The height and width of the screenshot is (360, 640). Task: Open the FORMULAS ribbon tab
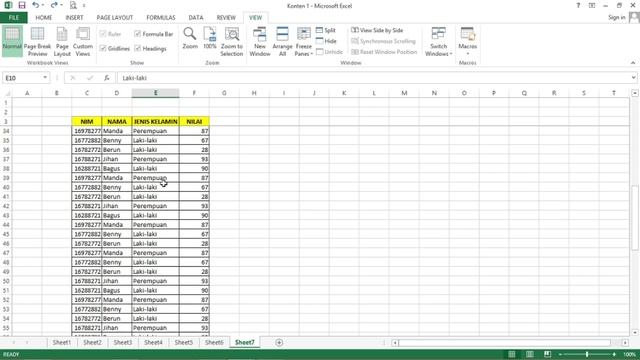(x=161, y=18)
